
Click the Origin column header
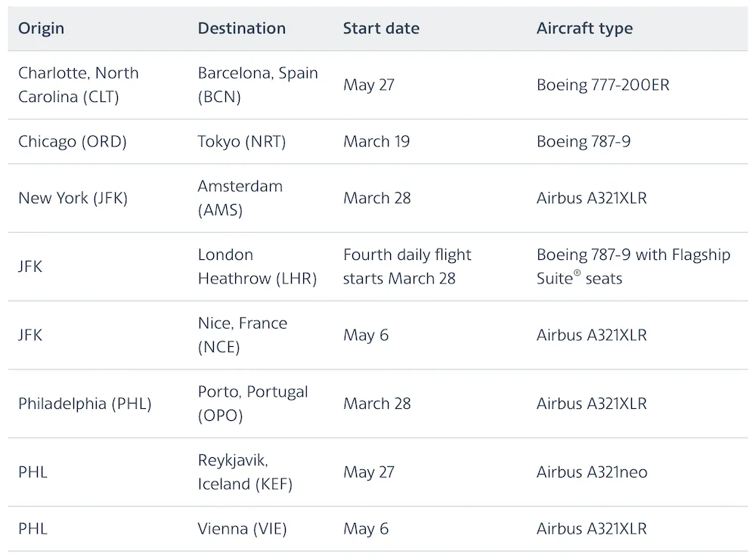click(x=41, y=28)
